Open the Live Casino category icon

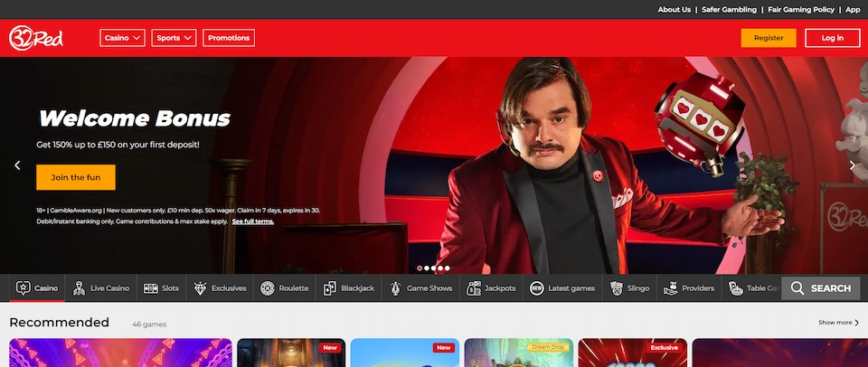(80, 288)
